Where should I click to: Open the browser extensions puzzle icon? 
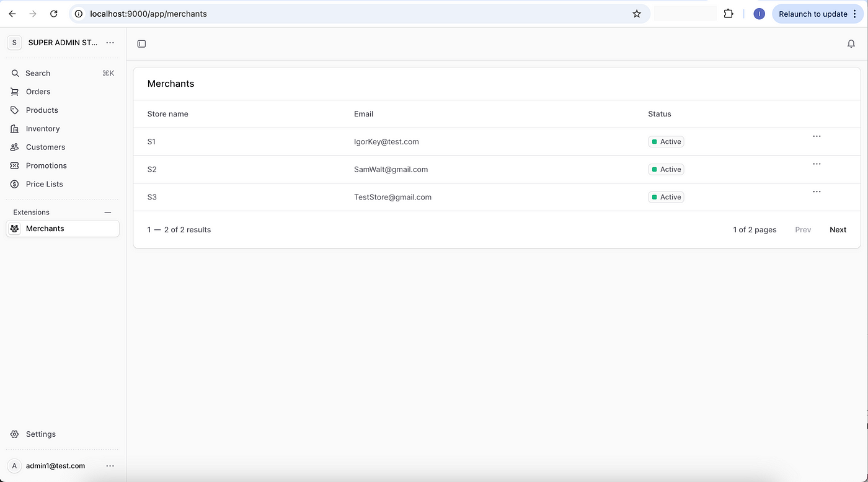(x=728, y=14)
